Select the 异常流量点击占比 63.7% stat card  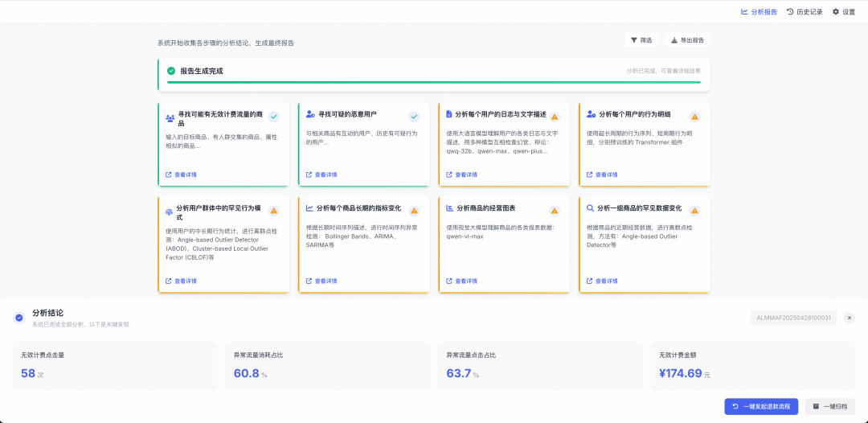542,366
